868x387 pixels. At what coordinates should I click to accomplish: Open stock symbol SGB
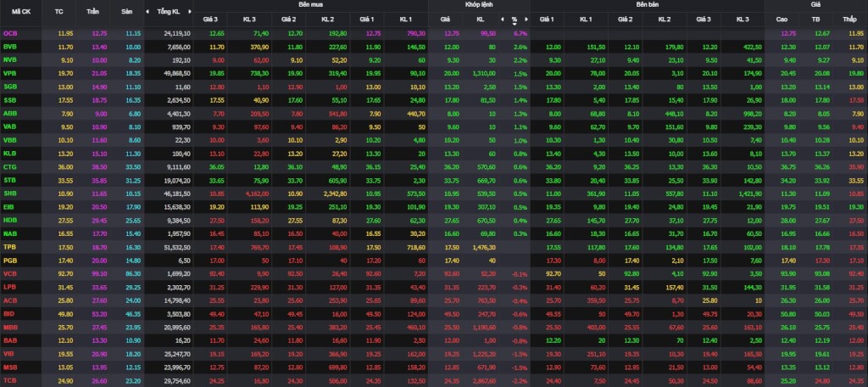[10, 87]
